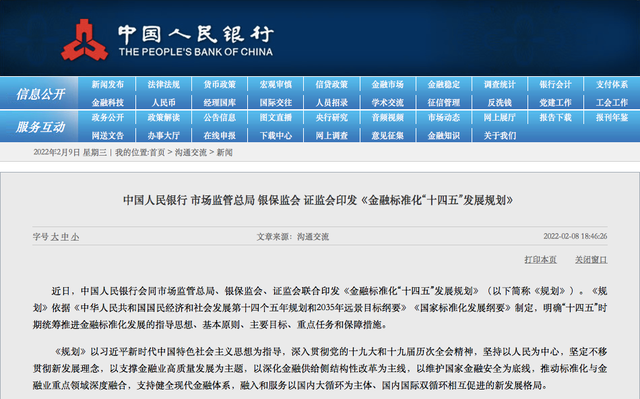Go to 货币政策 section
This screenshot has width=640, height=399.
220,84
